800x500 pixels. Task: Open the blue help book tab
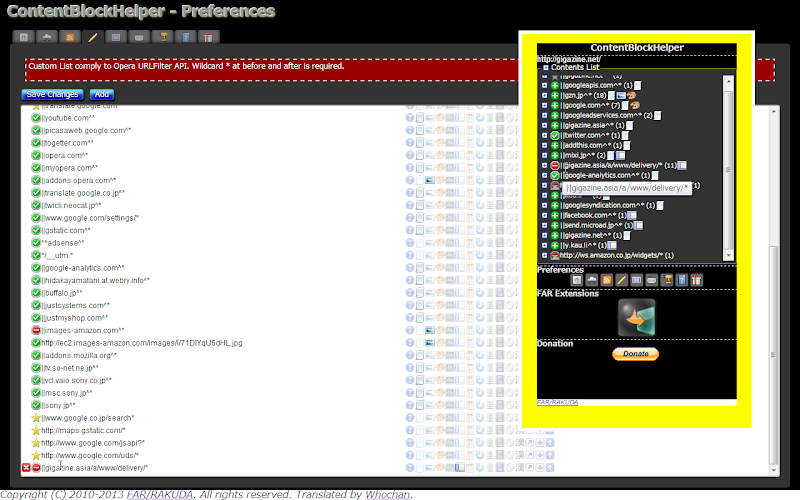[x=186, y=37]
